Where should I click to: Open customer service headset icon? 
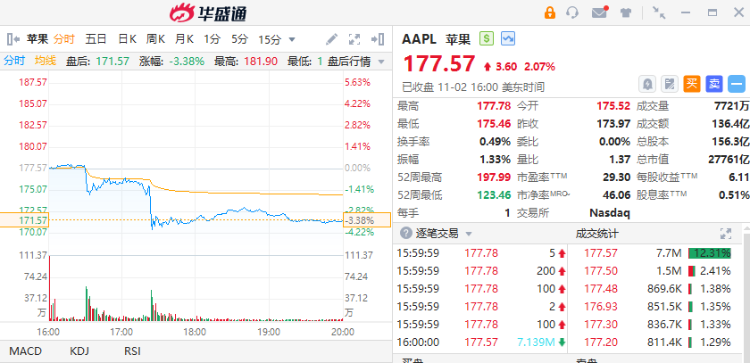pyautogui.click(x=572, y=12)
